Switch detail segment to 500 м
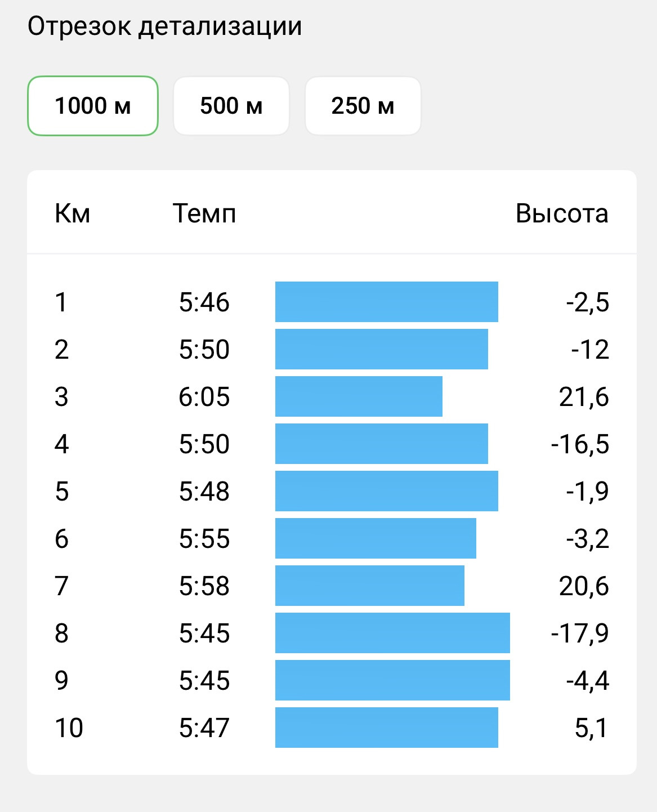Viewport: 657px width, 812px height. pos(231,106)
